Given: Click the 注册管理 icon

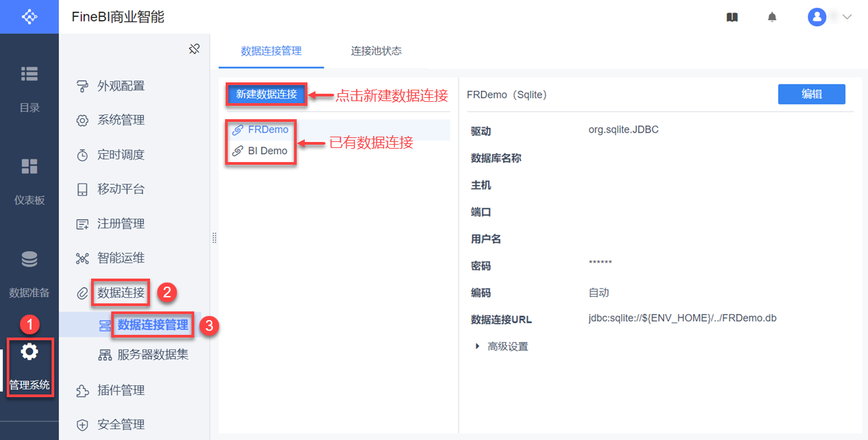Looking at the screenshot, I should 82,224.
